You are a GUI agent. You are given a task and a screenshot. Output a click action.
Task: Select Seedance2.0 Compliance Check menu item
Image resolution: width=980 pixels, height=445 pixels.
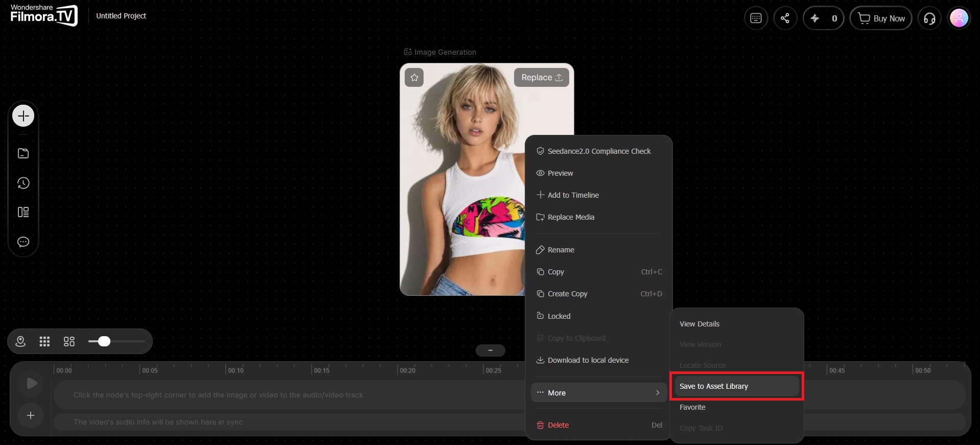point(599,151)
